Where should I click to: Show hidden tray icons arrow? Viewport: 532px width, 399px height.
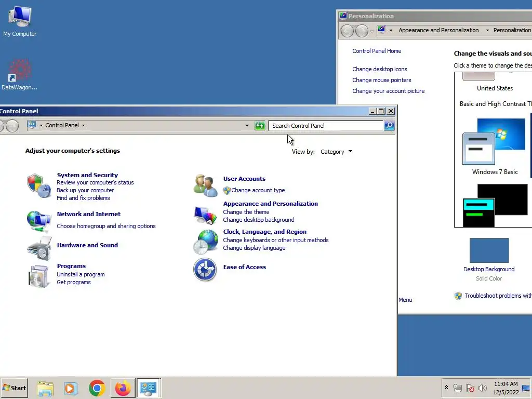click(x=446, y=388)
